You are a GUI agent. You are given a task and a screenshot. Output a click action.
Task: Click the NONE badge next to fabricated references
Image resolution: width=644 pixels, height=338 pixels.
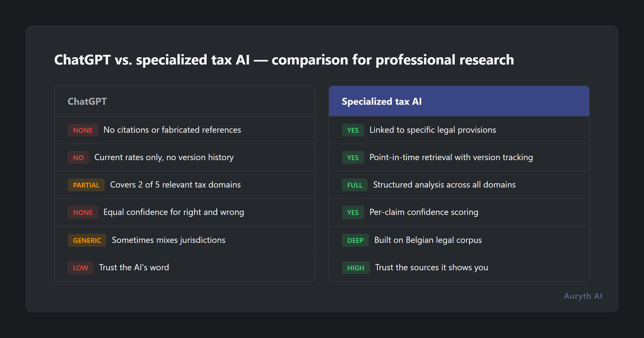pos(83,130)
